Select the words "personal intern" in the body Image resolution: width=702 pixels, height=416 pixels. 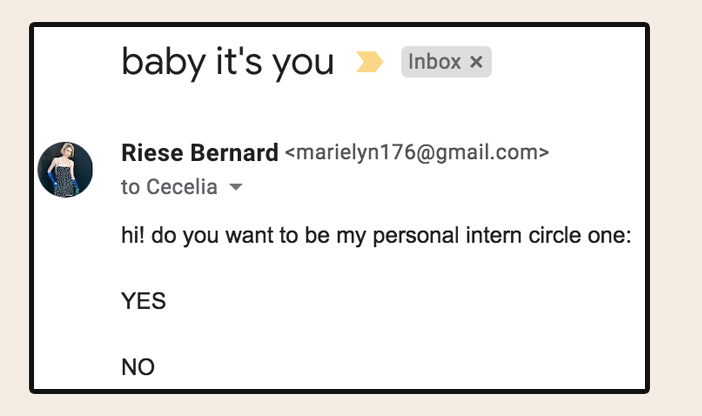(447, 236)
